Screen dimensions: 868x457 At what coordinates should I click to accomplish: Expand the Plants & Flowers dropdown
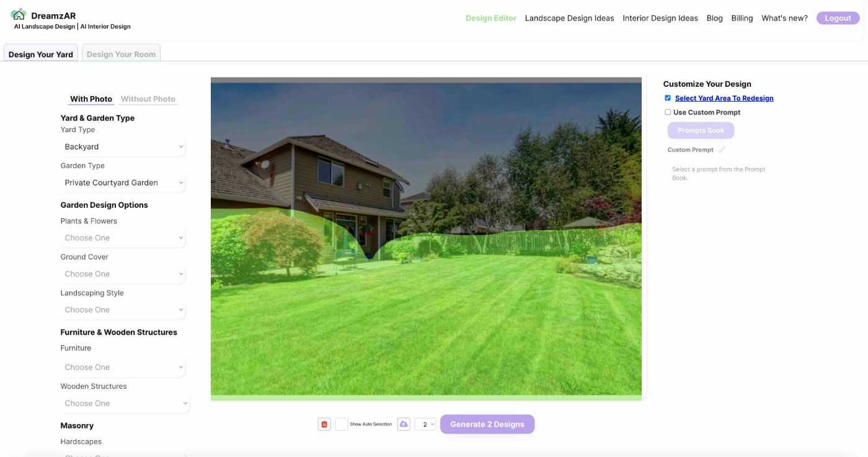tap(123, 238)
